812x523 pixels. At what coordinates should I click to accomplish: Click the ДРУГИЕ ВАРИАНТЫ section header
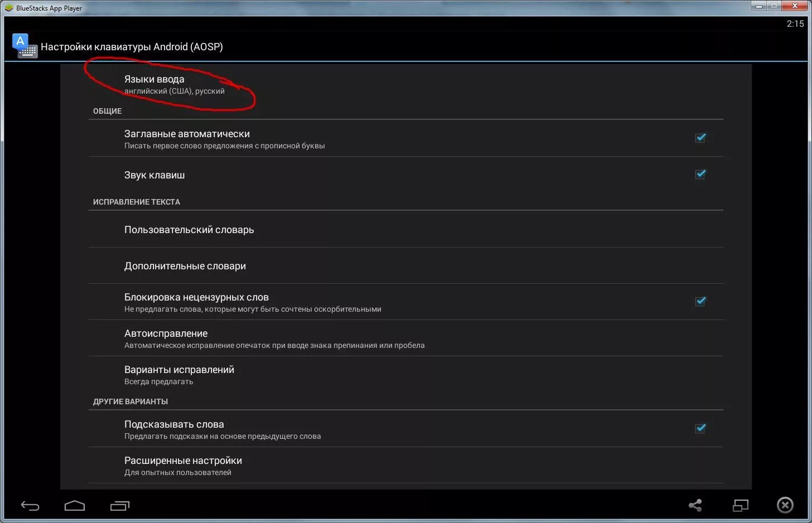(130, 401)
